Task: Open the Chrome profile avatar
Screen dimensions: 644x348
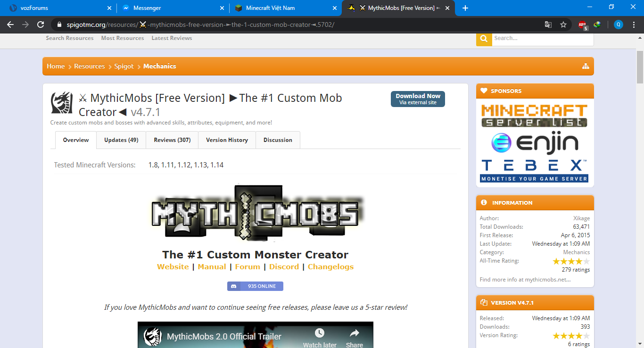Action: click(x=619, y=25)
